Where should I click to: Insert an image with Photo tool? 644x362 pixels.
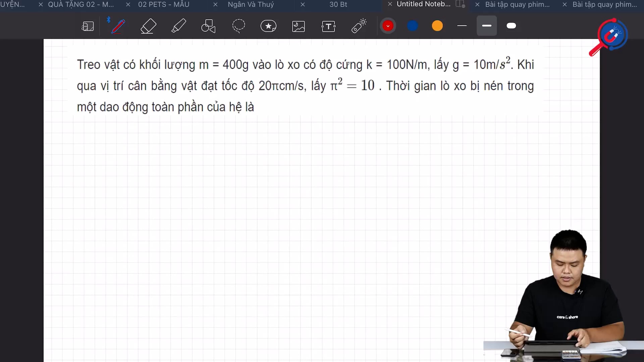299,26
